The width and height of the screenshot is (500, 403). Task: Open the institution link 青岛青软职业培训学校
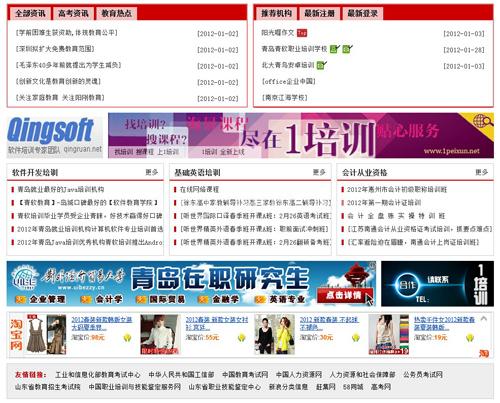pos(294,49)
